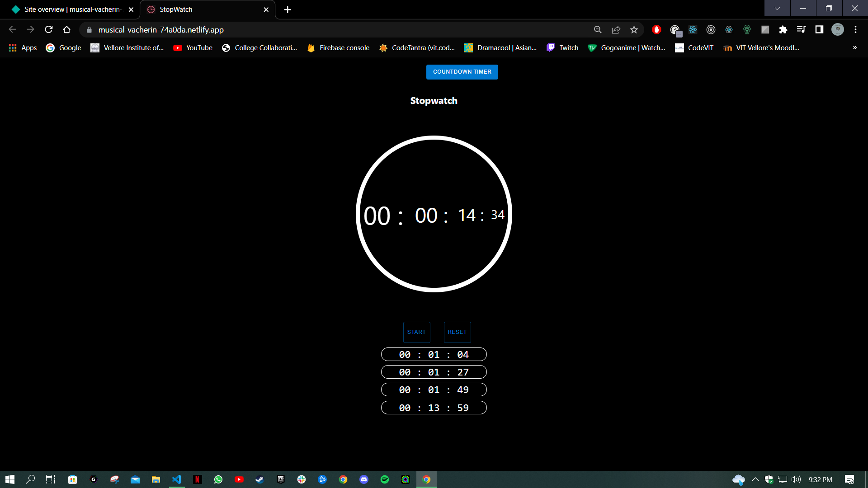868x488 pixels.
Task: Bookmark this page via the star icon
Action: pyautogui.click(x=634, y=29)
